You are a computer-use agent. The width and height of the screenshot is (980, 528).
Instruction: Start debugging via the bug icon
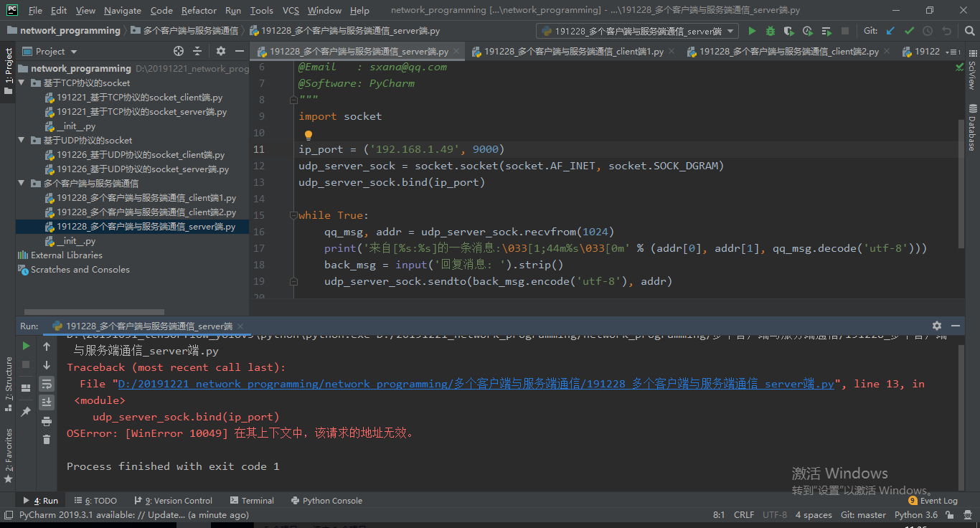point(771,31)
